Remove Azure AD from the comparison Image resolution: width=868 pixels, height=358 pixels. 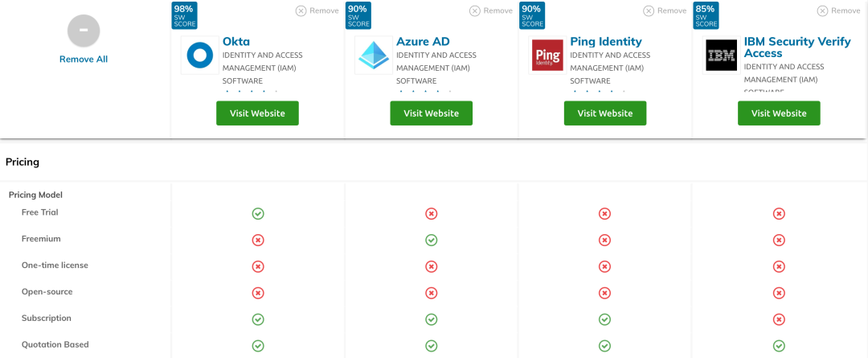pos(491,10)
